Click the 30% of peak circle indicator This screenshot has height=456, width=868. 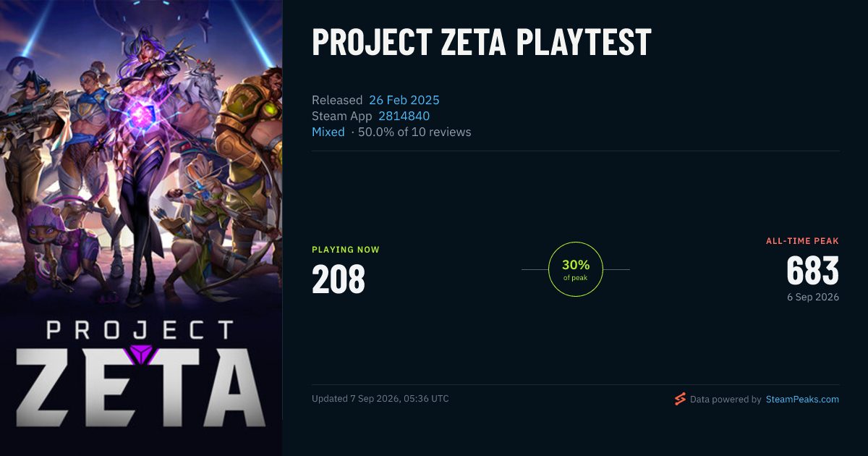coord(576,269)
